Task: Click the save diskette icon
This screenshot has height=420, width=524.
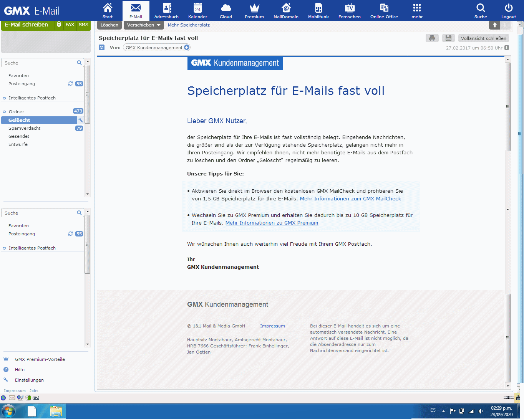Action: click(x=448, y=38)
